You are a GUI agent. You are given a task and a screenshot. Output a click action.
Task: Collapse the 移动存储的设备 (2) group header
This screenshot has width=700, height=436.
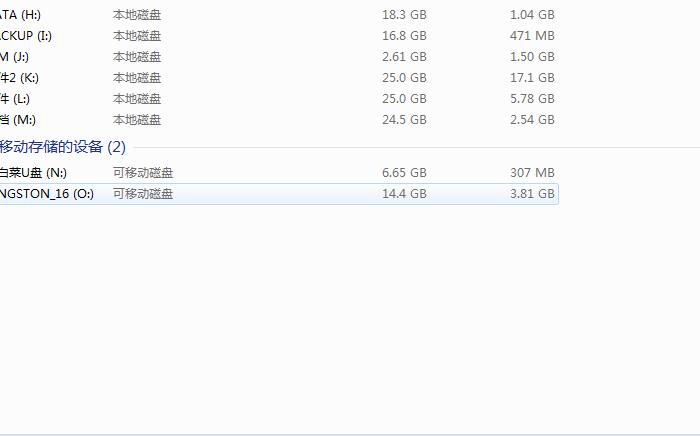click(62, 147)
